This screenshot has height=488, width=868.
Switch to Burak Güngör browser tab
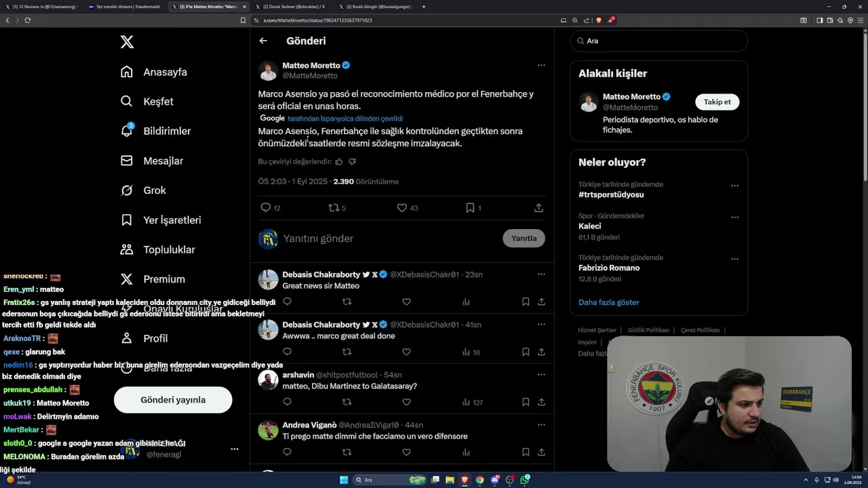(x=374, y=7)
